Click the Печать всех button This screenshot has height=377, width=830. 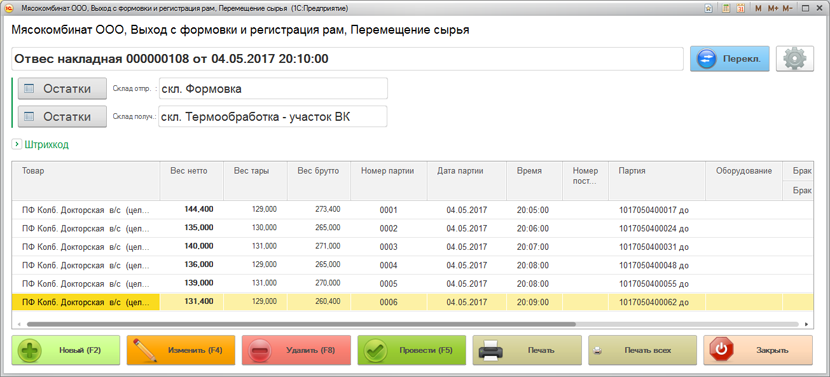(x=642, y=350)
